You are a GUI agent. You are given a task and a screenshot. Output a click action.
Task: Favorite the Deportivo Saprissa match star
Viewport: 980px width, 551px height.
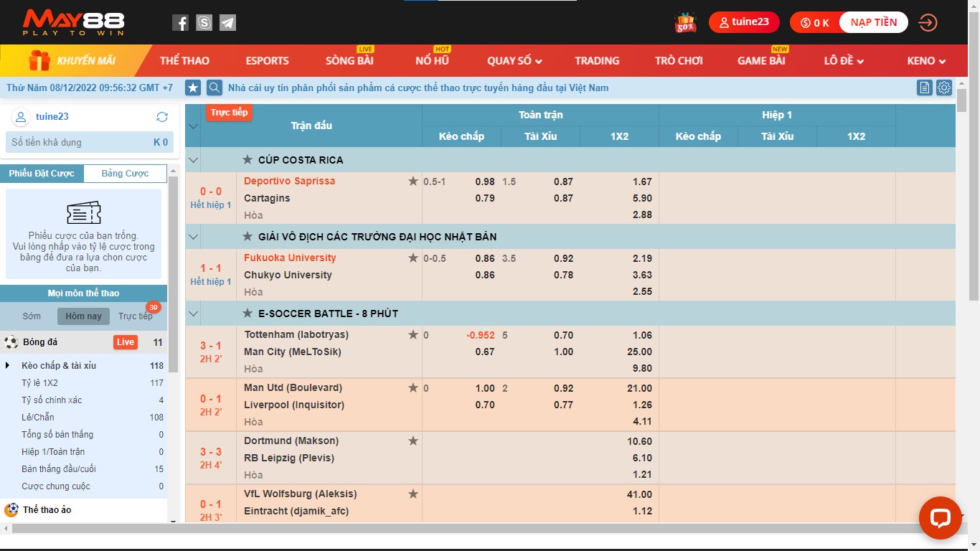(413, 182)
